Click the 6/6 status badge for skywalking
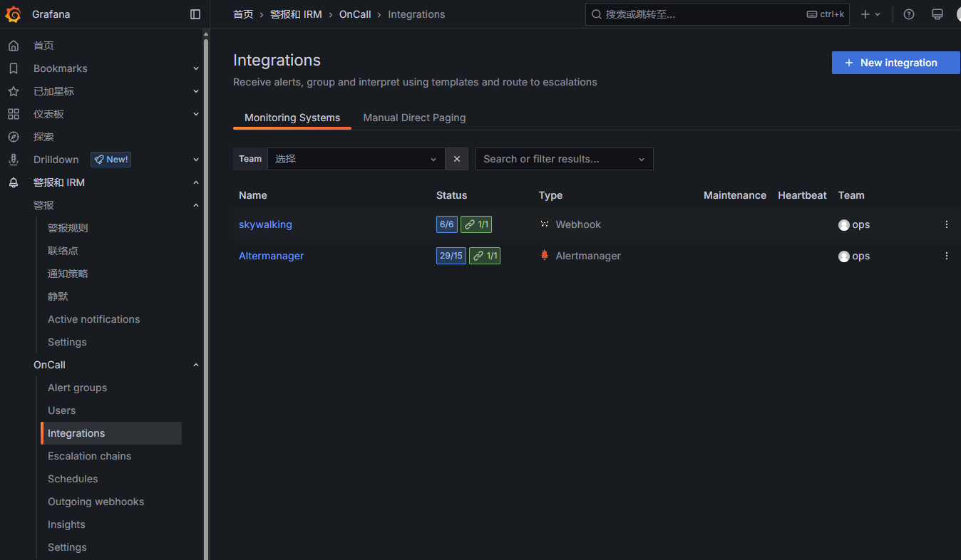This screenshot has width=961, height=560. [x=447, y=224]
